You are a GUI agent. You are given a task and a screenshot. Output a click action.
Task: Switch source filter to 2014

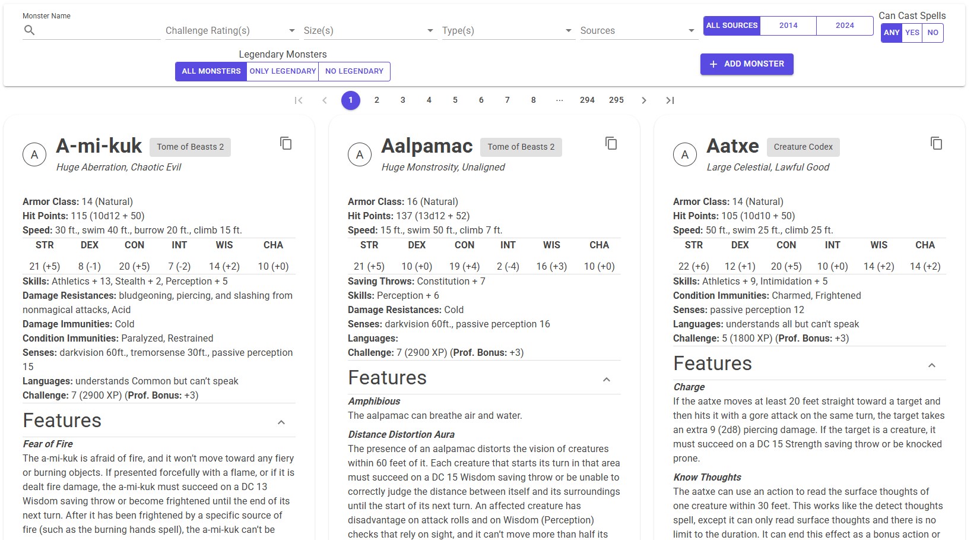click(788, 26)
